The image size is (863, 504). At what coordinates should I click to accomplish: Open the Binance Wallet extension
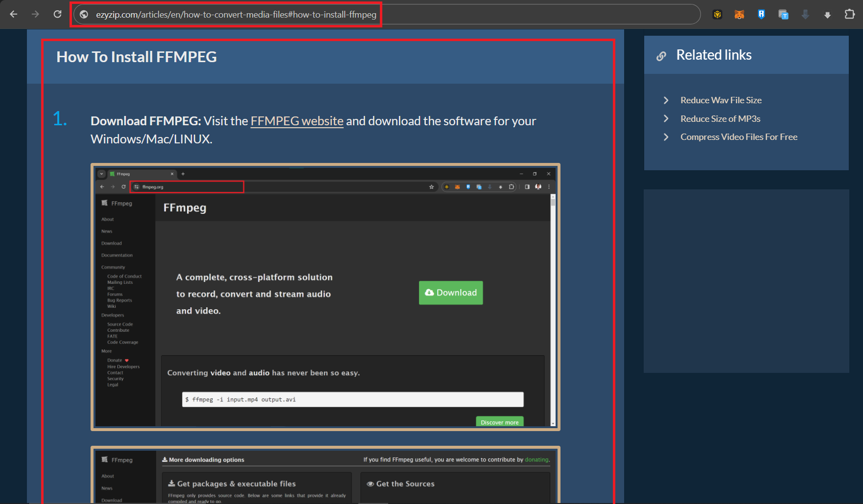coord(717,14)
